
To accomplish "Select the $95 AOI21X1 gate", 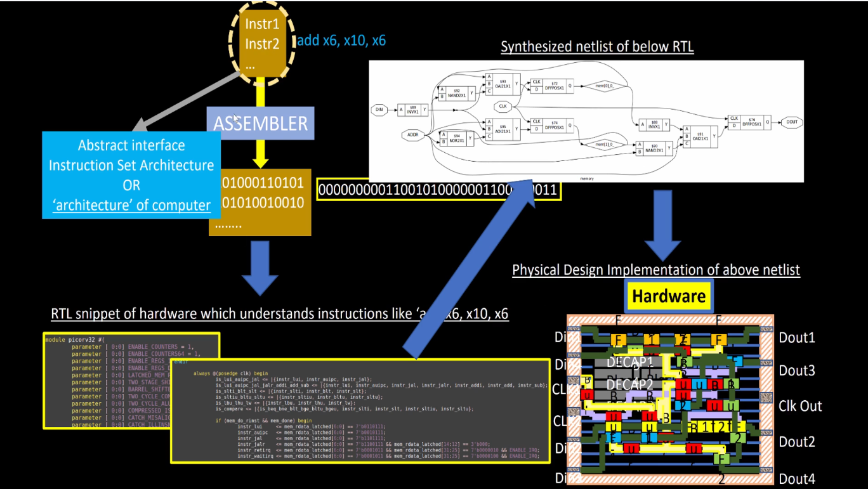I will pos(503,129).
